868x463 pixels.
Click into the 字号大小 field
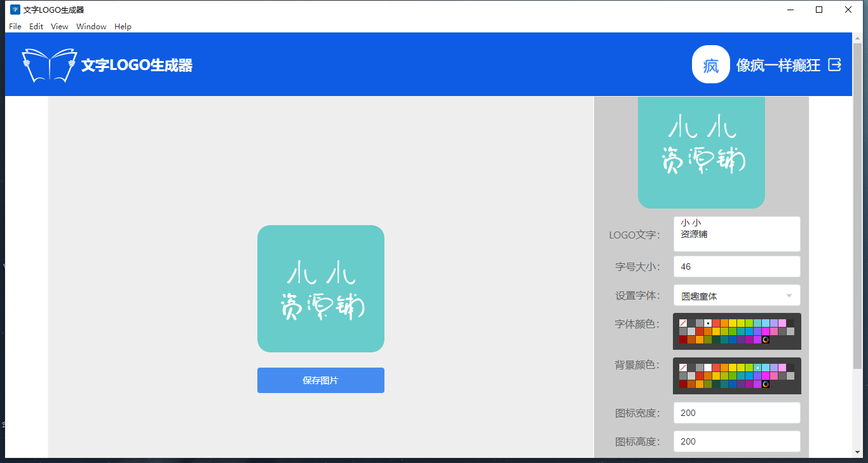736,266
